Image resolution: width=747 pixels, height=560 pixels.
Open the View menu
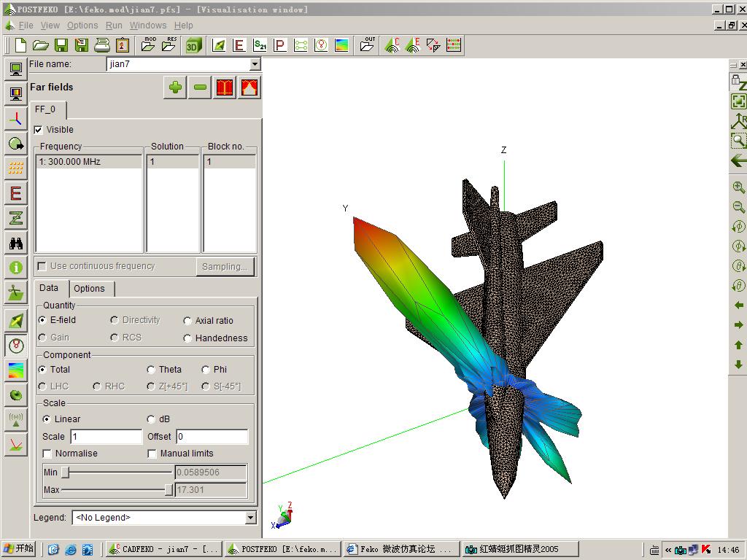(x=50, y=26)
